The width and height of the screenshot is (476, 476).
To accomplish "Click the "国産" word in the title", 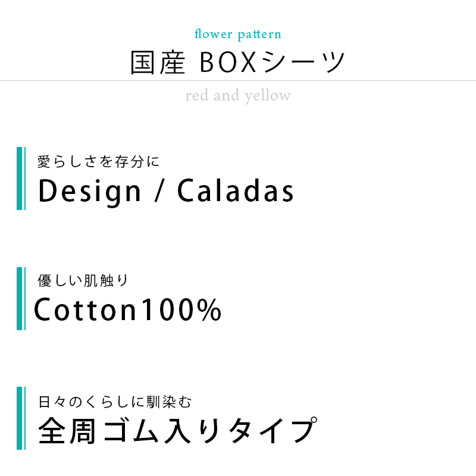I will (158, 62).
